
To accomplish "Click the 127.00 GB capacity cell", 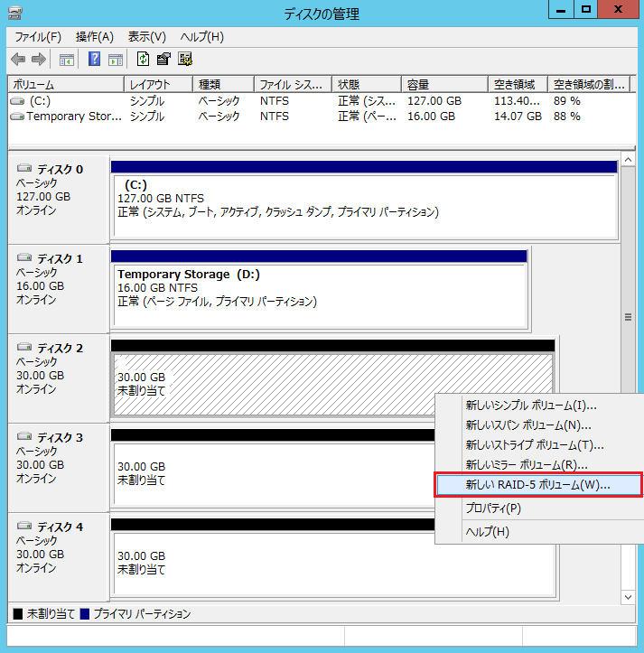I will 434,101.
